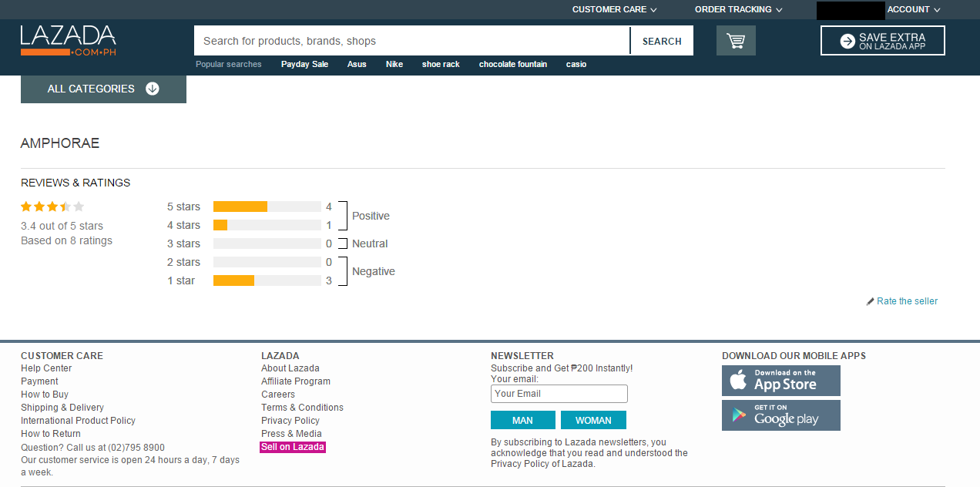Image resolution: width=980 pixels, height=487 pixels.
Task: Click the highlighted Sell on Lazada link
Action: click(293, 447)
